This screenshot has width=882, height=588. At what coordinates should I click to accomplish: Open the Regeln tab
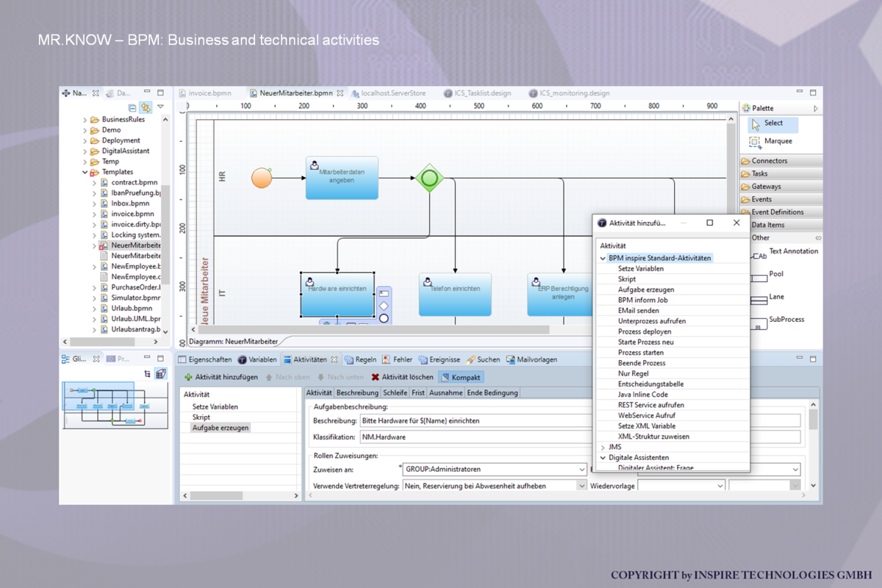(x=360, y=359)
